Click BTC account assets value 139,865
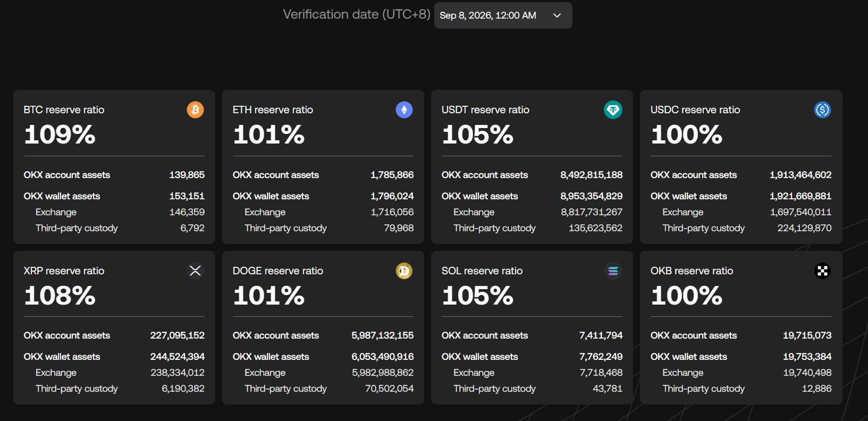Image resolution: width=868 pixels, height=421 pixels. [187, 175]
